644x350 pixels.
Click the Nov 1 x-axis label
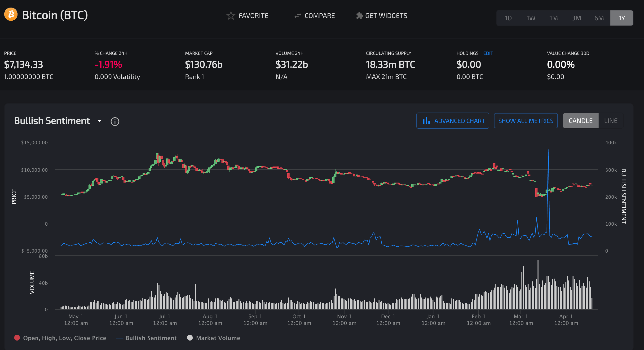pyautogui.click(x=344, y=319)
